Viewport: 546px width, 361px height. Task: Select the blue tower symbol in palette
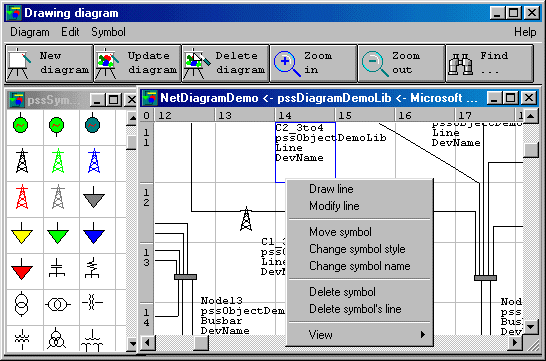(x=94, y=161)
